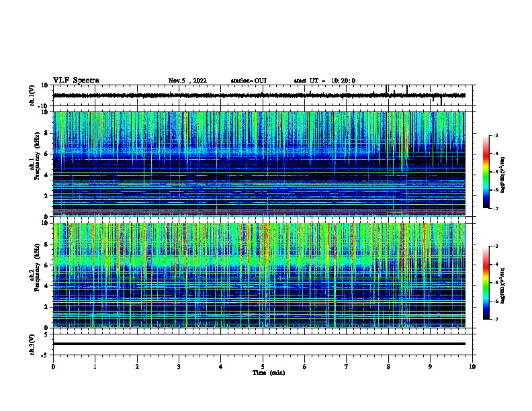This screenshot has height=411, width=532.
Task: Click the ch.1 voltage waveform trace panel
Action: coord(263,95)
